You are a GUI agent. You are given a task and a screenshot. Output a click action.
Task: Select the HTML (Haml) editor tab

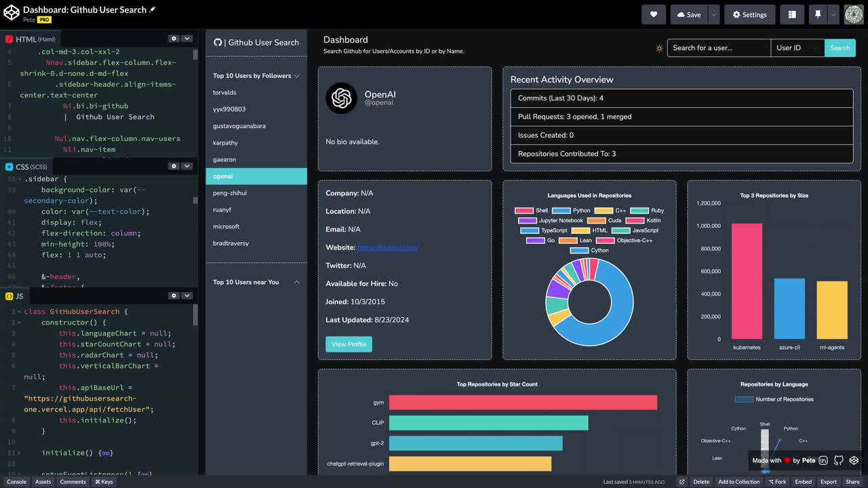[x=31, y=39]
